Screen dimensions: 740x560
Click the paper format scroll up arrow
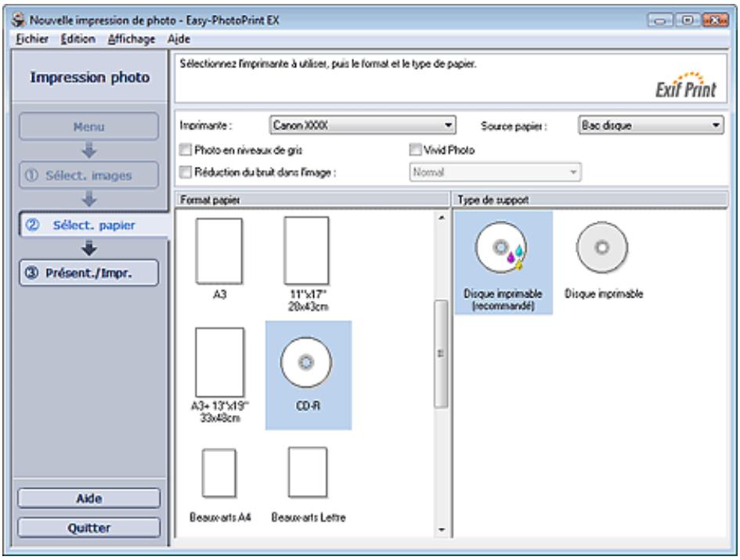coord(442,218)
